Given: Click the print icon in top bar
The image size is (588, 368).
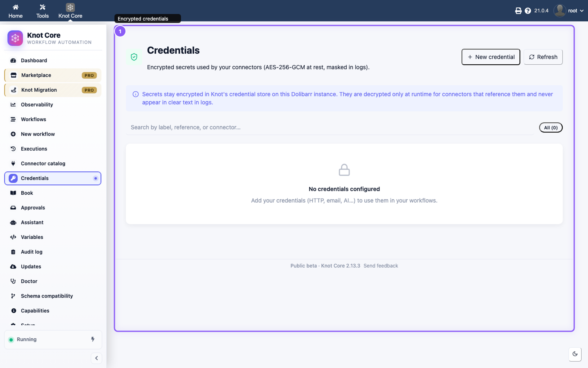Looking at the screenshot, I should point(518,11).
